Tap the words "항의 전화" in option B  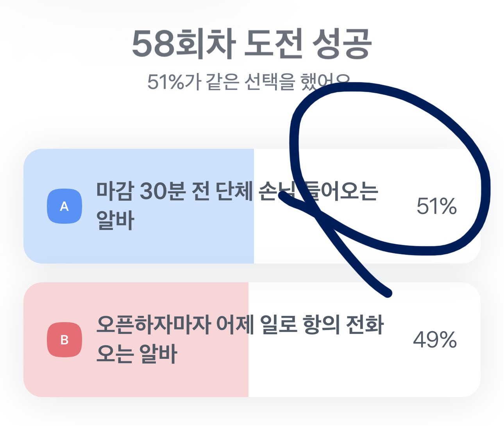click(343, 324)
